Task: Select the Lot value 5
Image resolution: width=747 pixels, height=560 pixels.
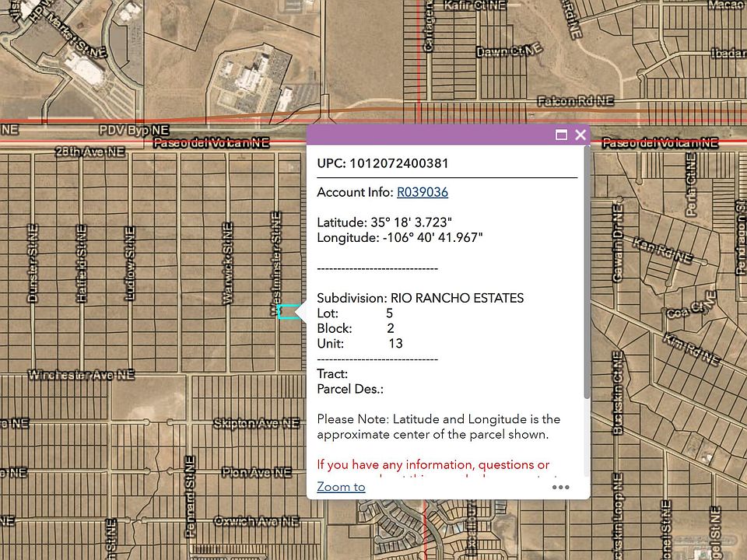Action: pyautogui.click(x=389, y=313)
